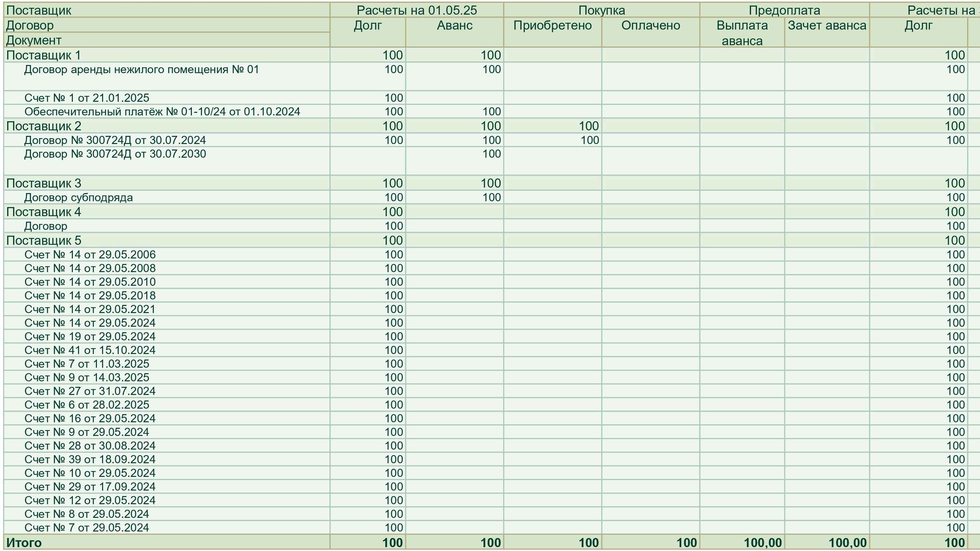Click the Выплата аванса column header
This screenshot has height=551, width=980.
pos(742,33)
